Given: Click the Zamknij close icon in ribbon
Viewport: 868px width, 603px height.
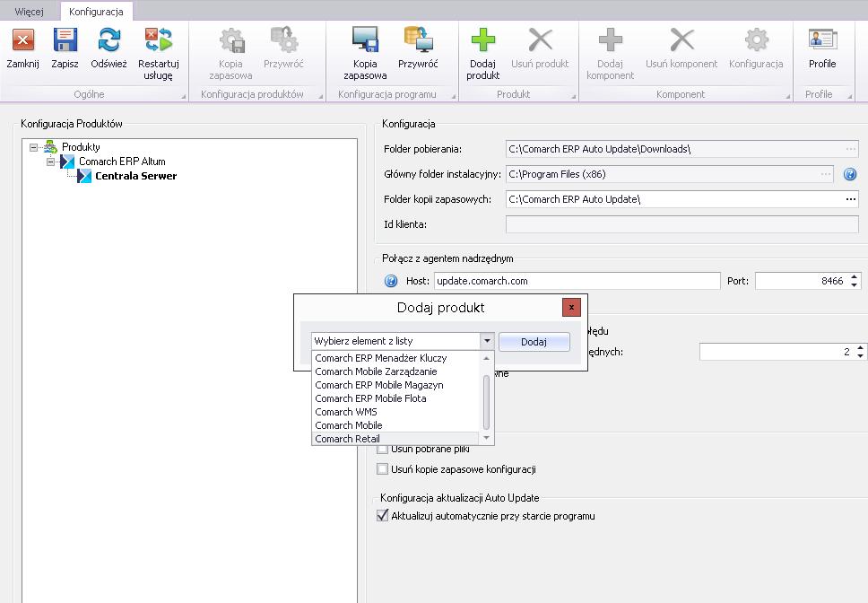Looking at the screenshot, I should 22,40.
